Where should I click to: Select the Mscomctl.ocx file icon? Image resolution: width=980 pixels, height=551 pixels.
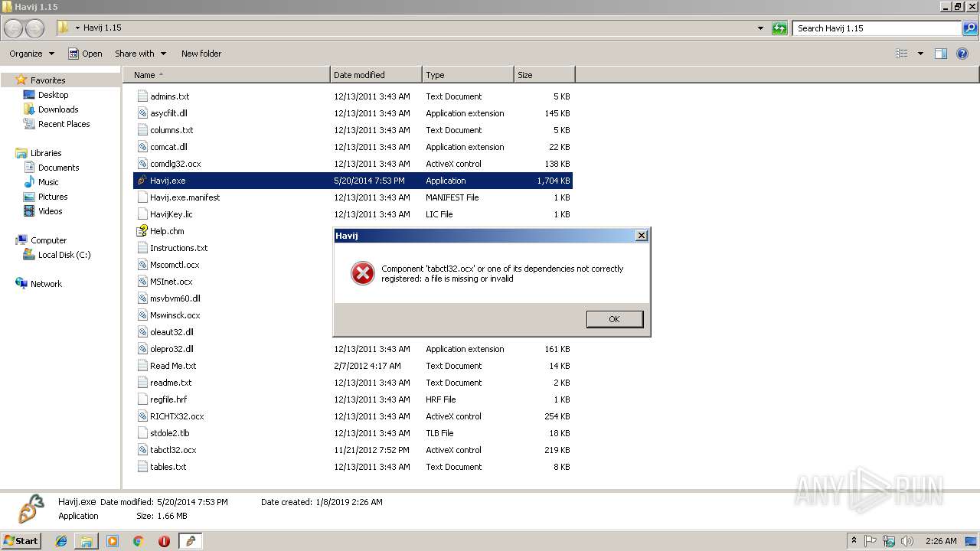click(x=142, y=265)
